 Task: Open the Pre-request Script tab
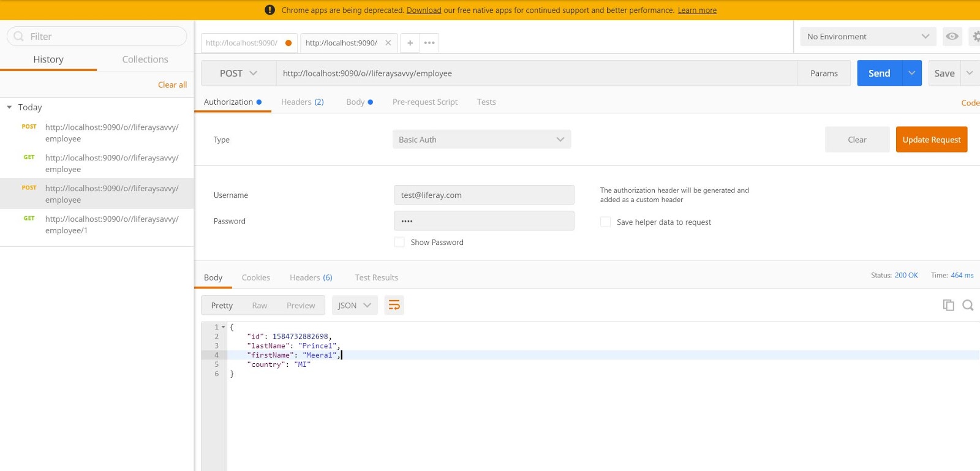(425, 102)
